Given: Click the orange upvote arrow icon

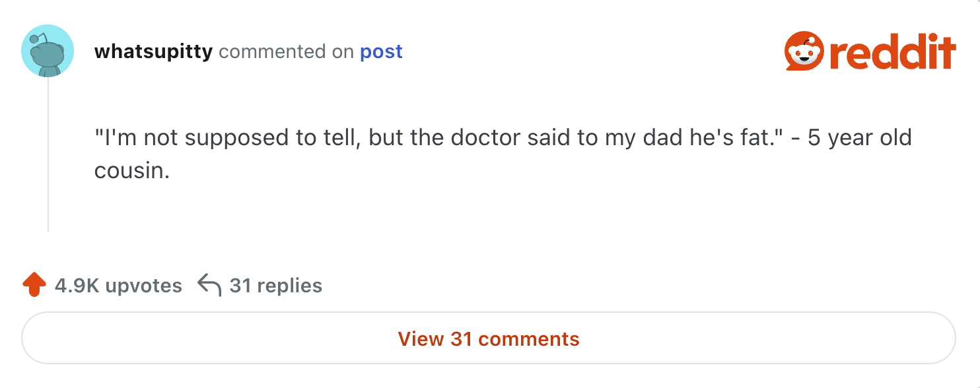Looking at the screenshot, I should (34, 285).
